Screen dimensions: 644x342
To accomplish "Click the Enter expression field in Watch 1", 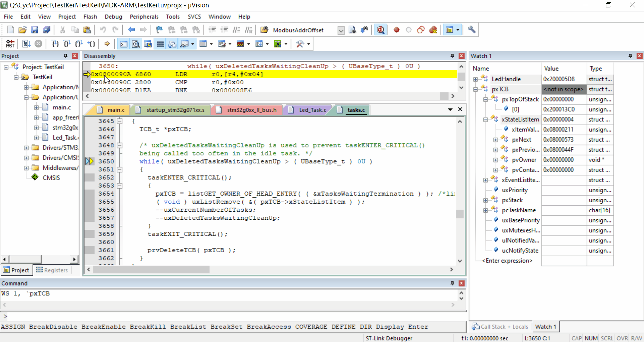I will (507, 261).
